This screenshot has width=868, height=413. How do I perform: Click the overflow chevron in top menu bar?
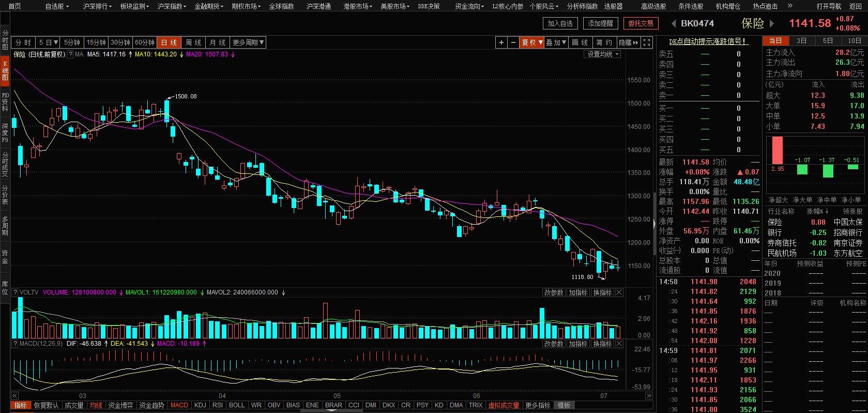790,6
